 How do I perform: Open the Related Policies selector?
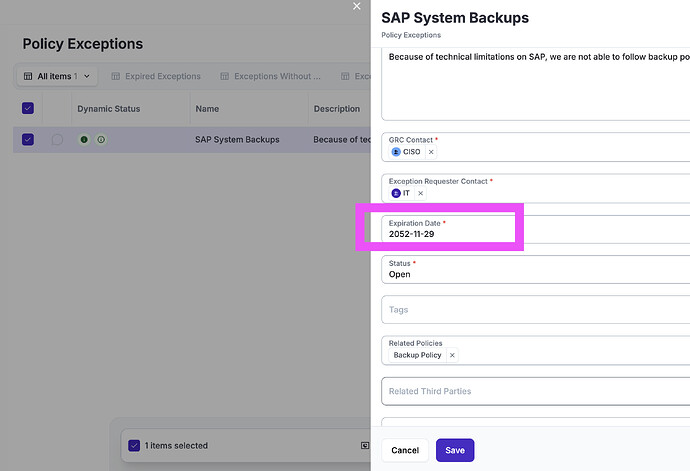click(535, 350)
